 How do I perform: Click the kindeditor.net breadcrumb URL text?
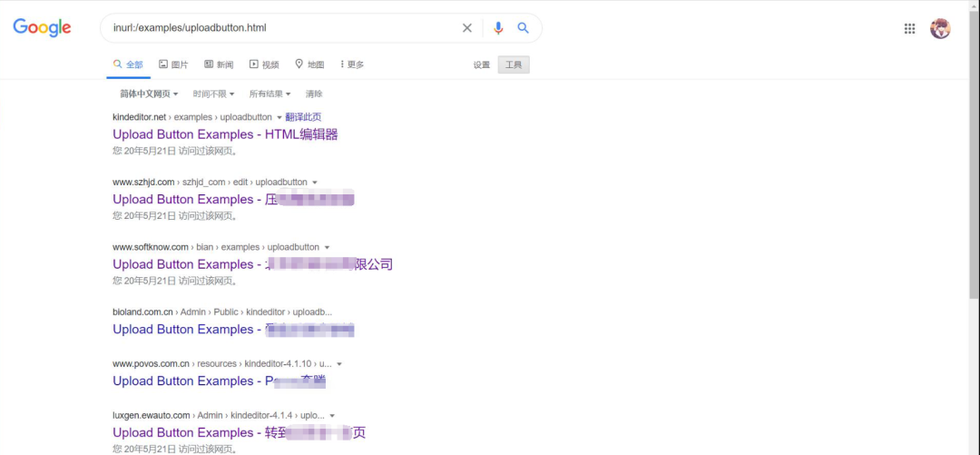click(x=191, y=117)
